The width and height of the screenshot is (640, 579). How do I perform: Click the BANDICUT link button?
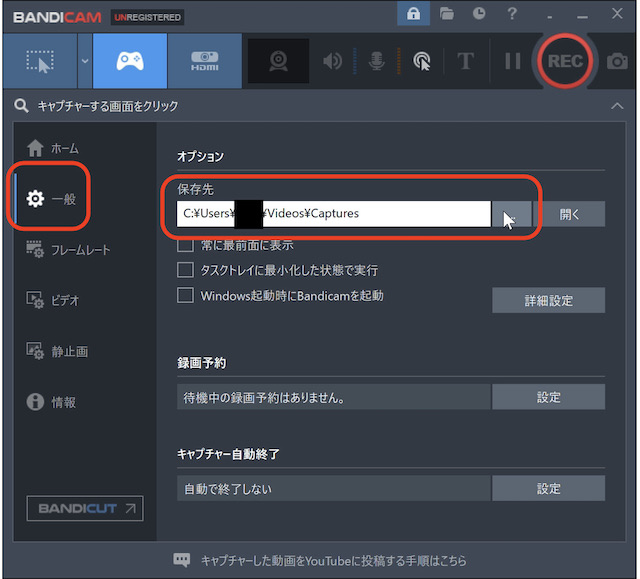pyautogui.click(x=85, y=508)
